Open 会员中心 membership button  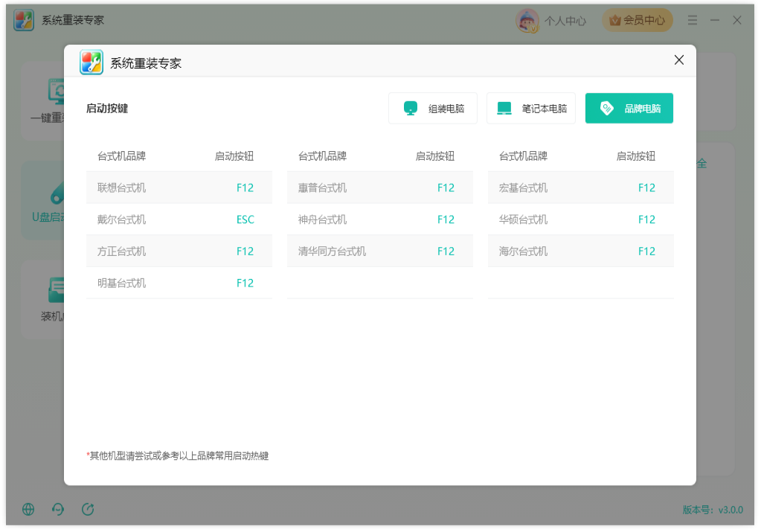pyautogui.click(x=638, y=20)
